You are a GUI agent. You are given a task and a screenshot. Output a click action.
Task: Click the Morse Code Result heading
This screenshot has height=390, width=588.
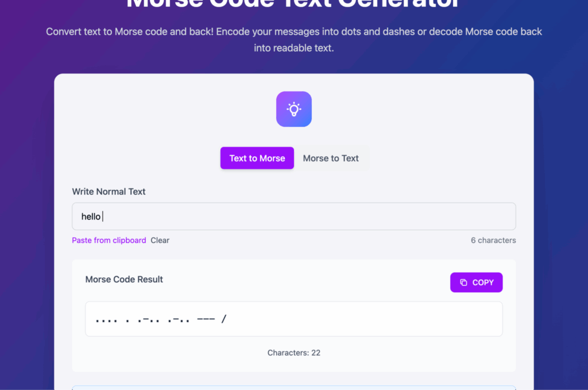[124, 279]
